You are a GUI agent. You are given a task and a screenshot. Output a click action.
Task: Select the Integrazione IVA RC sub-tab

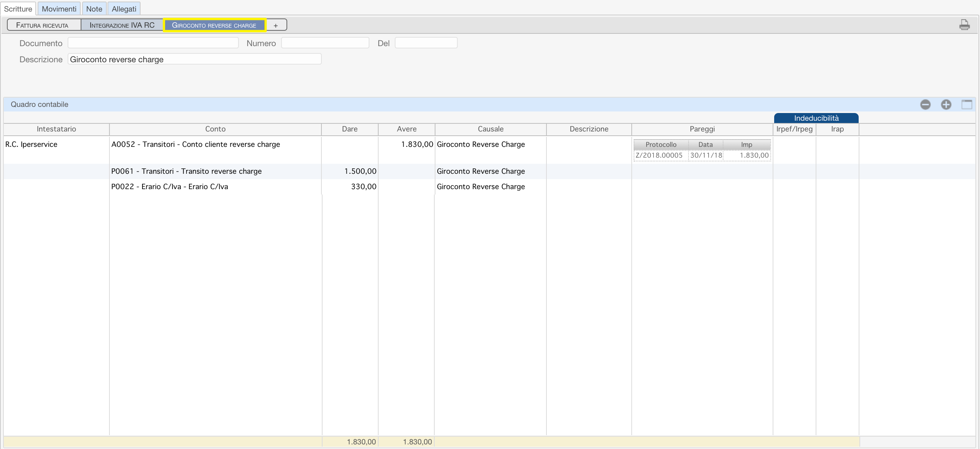(x=122, y=25)
